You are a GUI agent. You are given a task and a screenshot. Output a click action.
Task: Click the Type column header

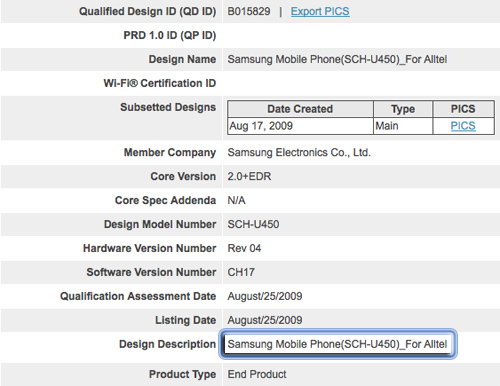click(403, 109)
